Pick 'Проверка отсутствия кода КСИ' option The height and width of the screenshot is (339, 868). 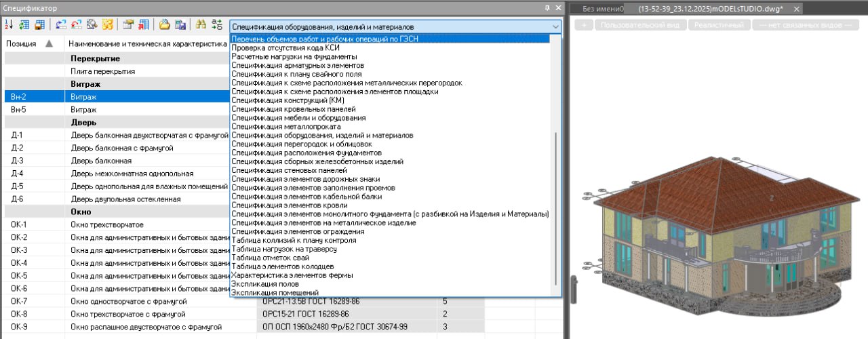coord(285,48)
